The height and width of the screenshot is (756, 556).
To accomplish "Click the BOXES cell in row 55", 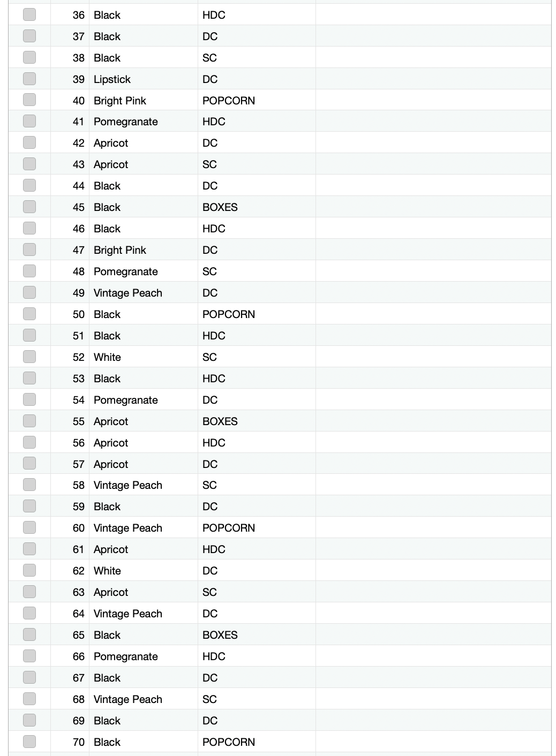I will tap(257, 421).
